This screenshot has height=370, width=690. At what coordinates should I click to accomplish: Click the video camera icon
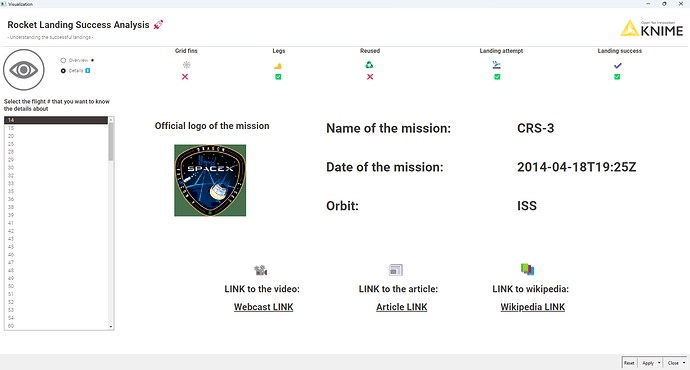[261, 270]
